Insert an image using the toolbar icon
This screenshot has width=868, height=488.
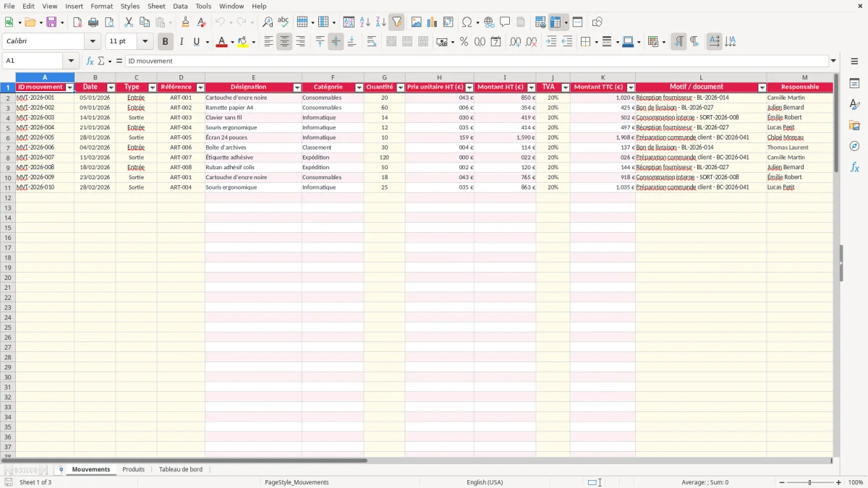416,22
